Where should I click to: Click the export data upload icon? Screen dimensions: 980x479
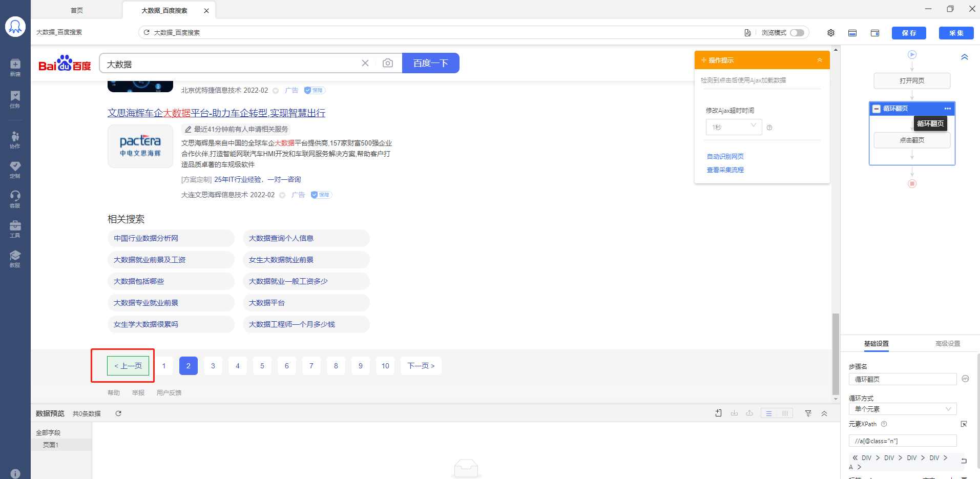point(749,413)
